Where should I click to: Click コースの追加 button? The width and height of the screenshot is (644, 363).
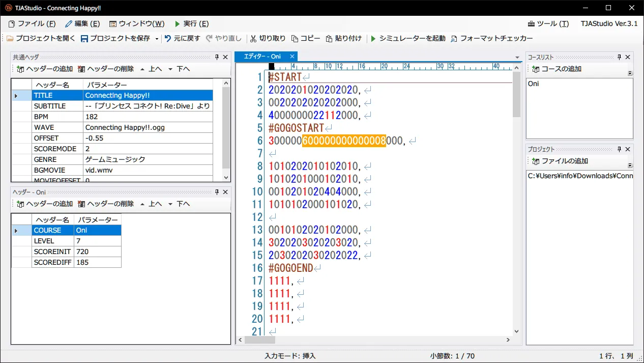(x=557, y=69)
